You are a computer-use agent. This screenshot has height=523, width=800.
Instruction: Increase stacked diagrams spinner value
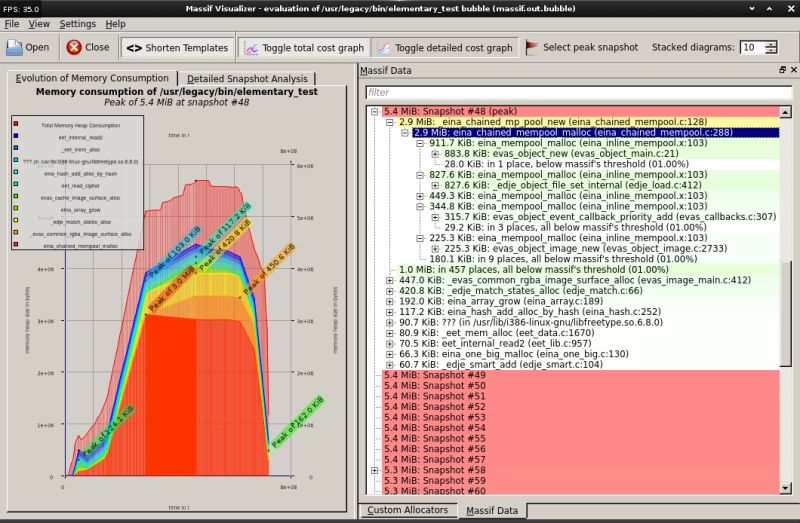(x=771, y=44)
